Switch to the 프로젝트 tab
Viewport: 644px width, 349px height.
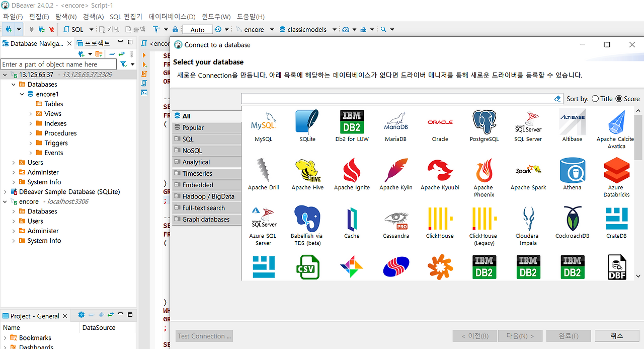93,43
